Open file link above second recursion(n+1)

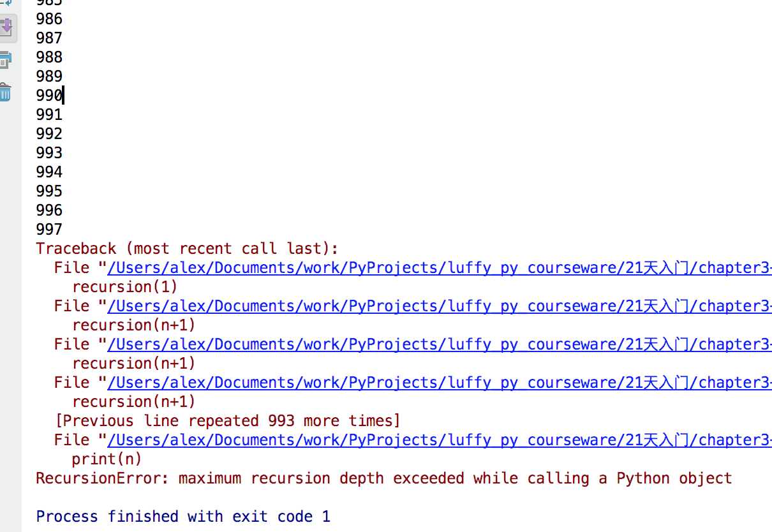[439, 344]
